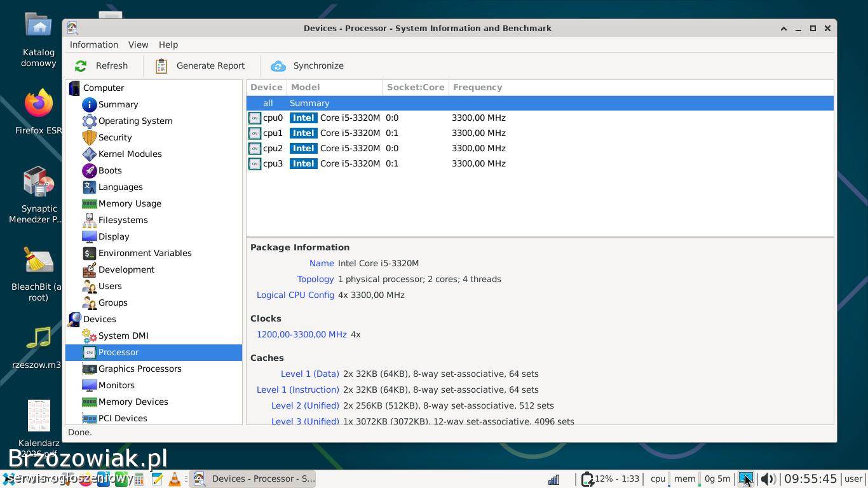Sort by Frequency column header
Viewport: 868px width, 488px height.
pos(477,87)
